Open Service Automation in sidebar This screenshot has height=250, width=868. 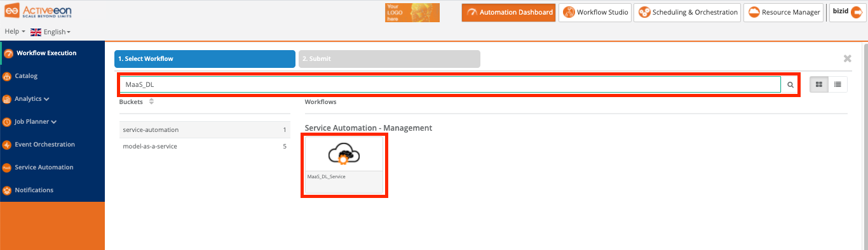52,168
